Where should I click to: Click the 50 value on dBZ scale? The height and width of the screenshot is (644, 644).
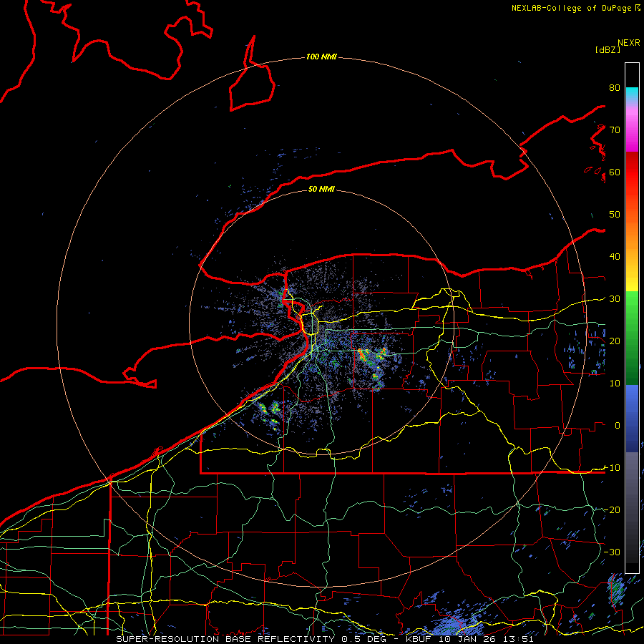pyautogui.click(x=615, y=215)
